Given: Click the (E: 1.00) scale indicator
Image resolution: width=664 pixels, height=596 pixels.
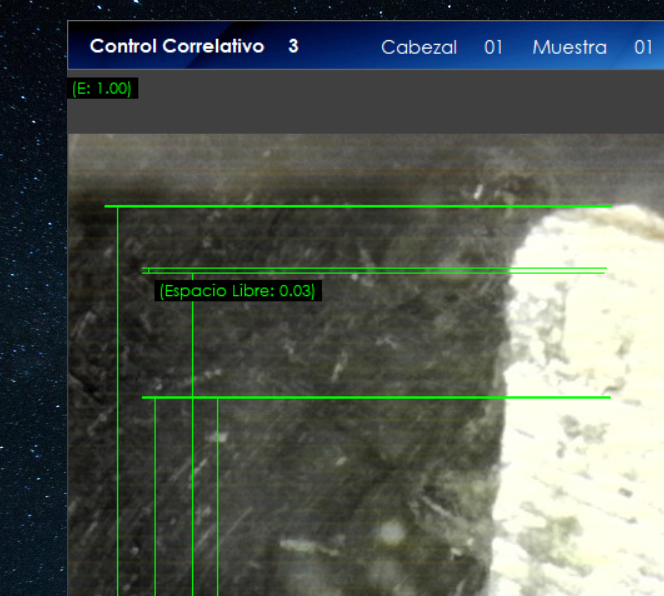Looking at the screenshot, I should point(102,88).
